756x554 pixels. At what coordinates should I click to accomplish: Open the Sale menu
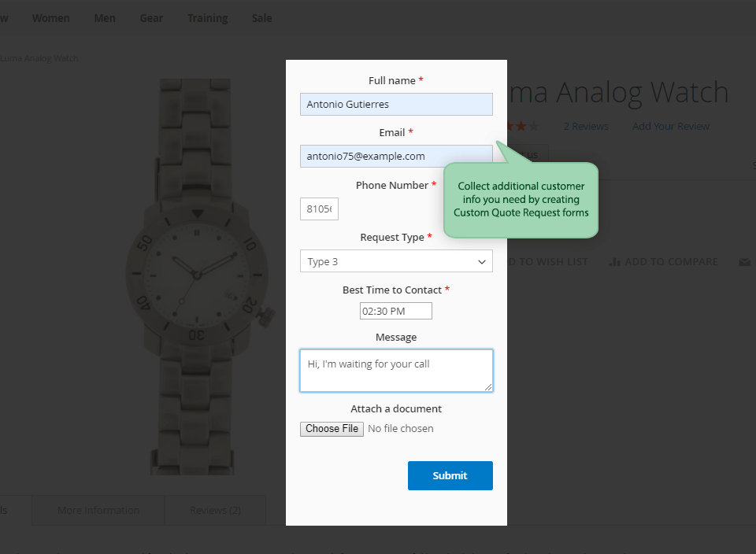click(261, 18)
